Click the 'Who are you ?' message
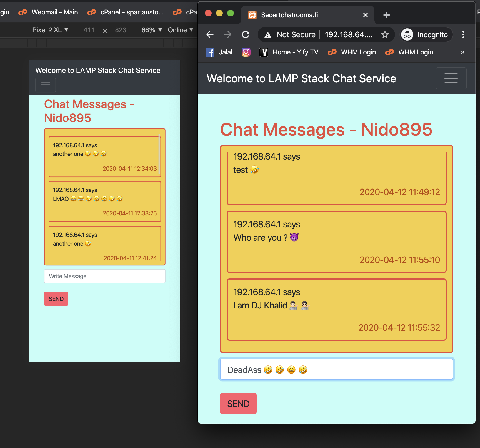480x448 pixels. pos(337,242)
